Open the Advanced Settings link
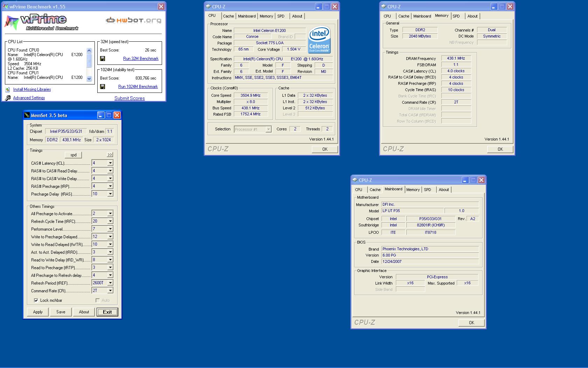 coord(29,98)
